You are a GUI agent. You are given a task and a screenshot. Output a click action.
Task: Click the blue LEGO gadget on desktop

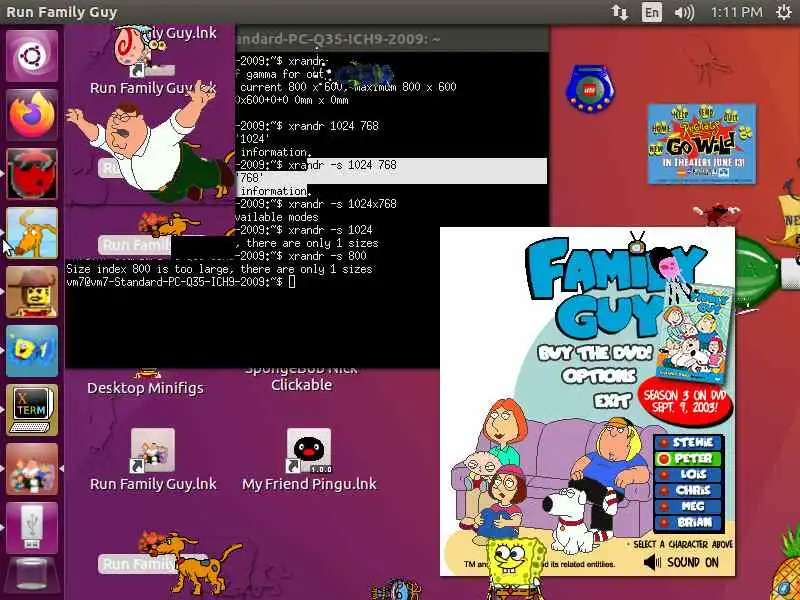(x=590, y=88)
